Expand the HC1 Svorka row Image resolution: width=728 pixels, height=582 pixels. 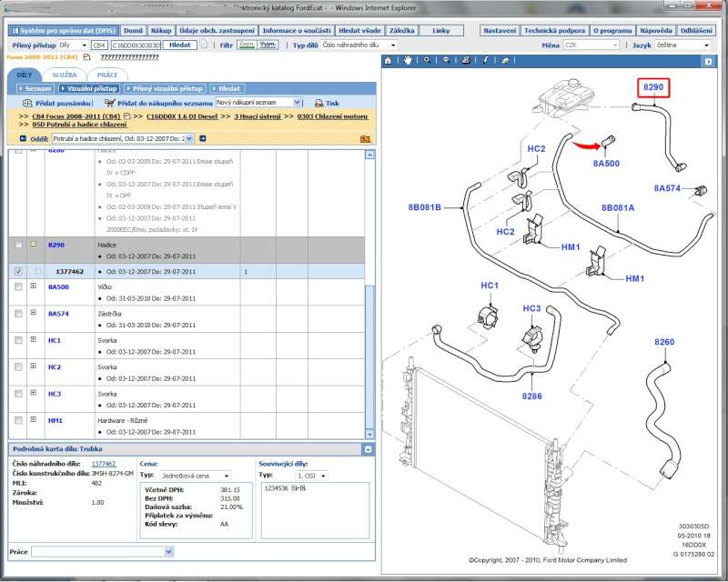point(33,340)
